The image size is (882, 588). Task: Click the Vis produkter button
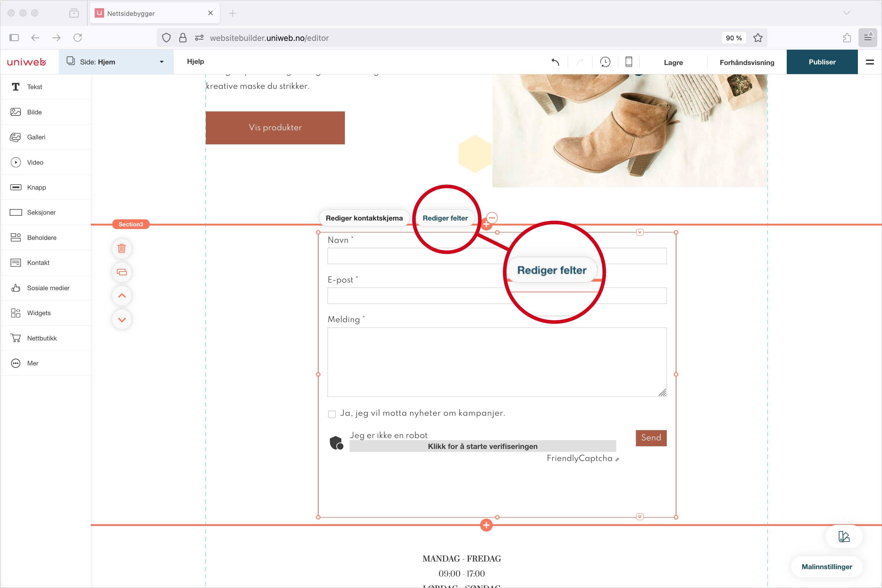[275, 128]
